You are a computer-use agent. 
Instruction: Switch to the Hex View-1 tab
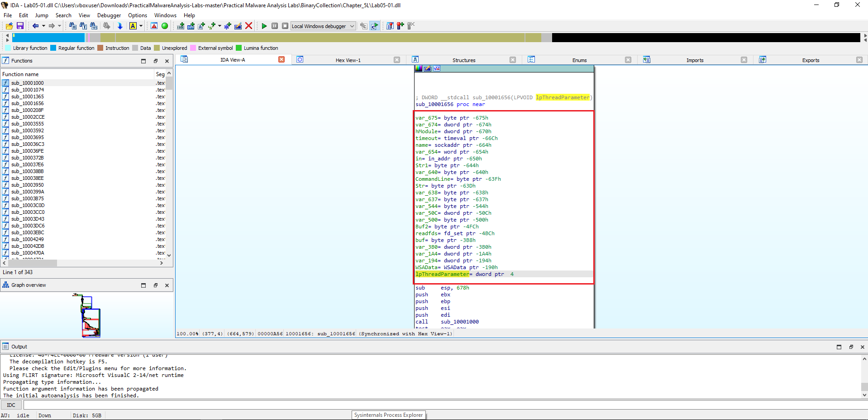(x=348, y=59)
